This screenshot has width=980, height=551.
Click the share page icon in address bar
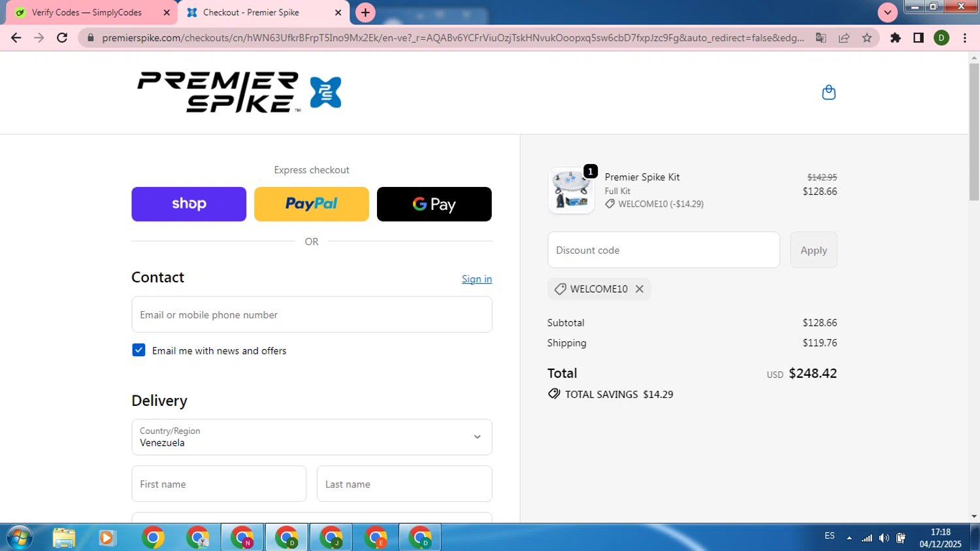coord(844,38)
